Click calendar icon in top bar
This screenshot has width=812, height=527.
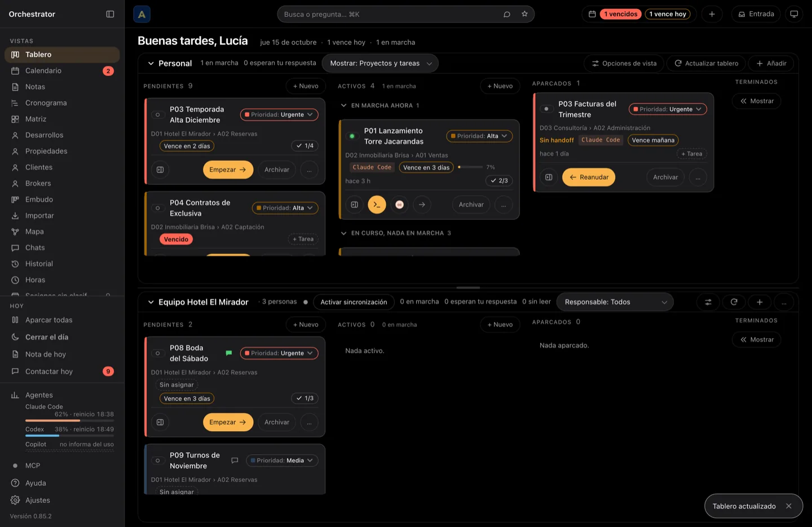pos(592,14)
